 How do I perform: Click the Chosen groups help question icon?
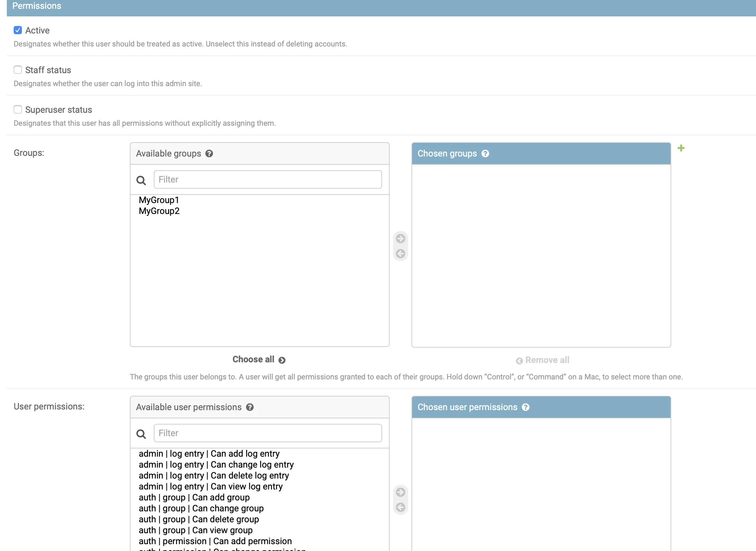click(485, 153)
